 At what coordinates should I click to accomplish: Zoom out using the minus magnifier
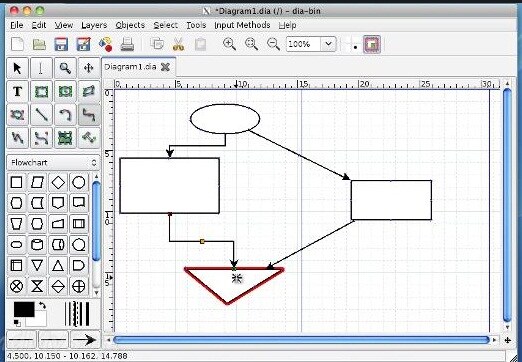pos(273,44)
